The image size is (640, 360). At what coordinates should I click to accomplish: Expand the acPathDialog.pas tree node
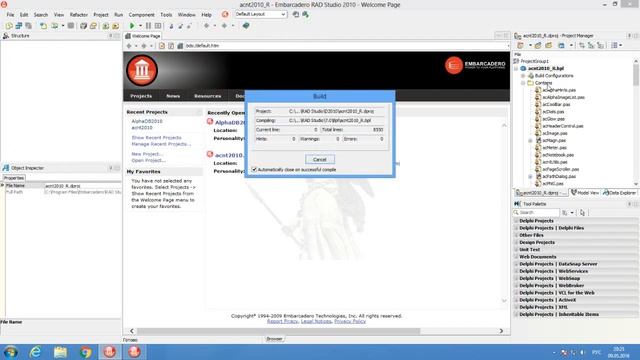[530, 176]
